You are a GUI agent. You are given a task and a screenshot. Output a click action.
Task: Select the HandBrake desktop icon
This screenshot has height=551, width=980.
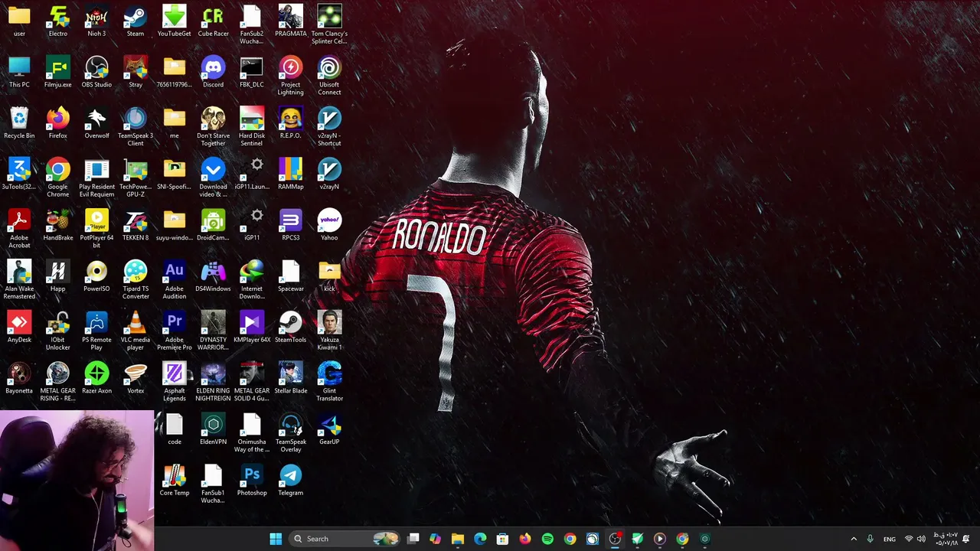coord(57,225)
